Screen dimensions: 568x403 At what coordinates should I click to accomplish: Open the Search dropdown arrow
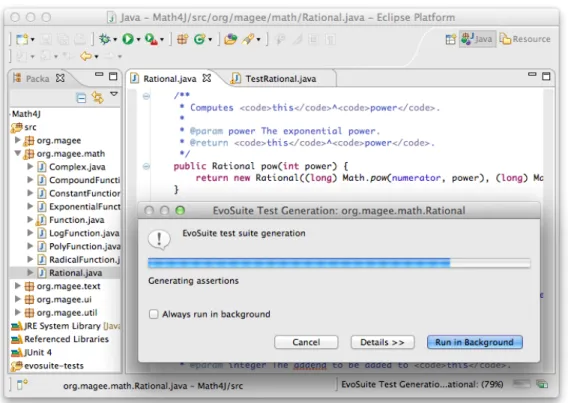tap(259, 39)
